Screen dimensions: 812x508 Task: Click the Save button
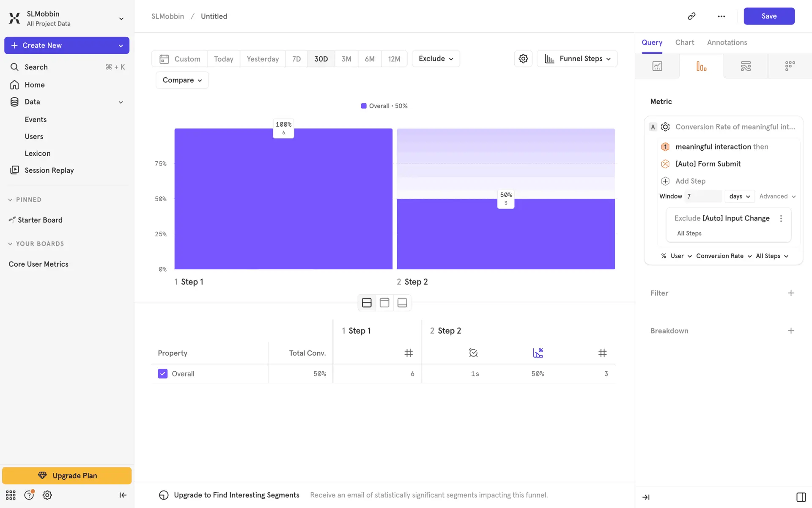coord(768,16)
